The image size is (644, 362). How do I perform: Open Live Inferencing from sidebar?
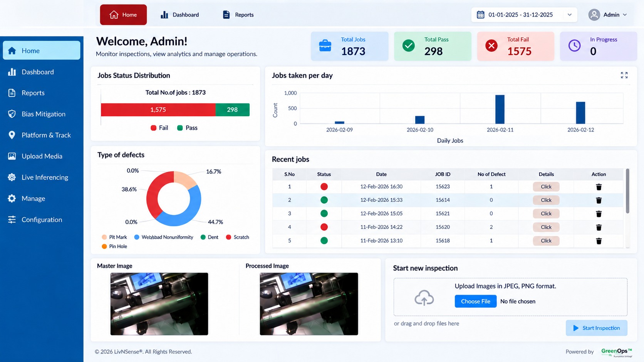coord(42,177)
